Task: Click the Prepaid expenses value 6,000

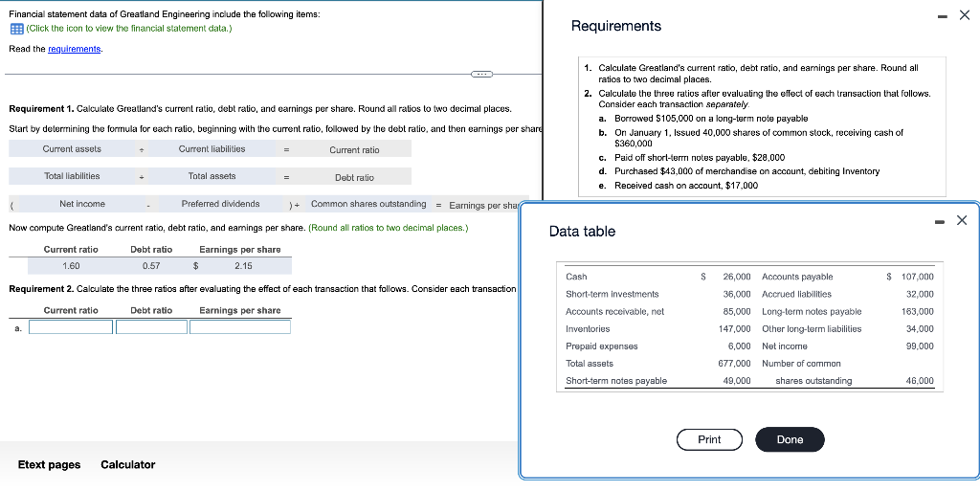Action: pyautogui.click(x=740, y=346)
